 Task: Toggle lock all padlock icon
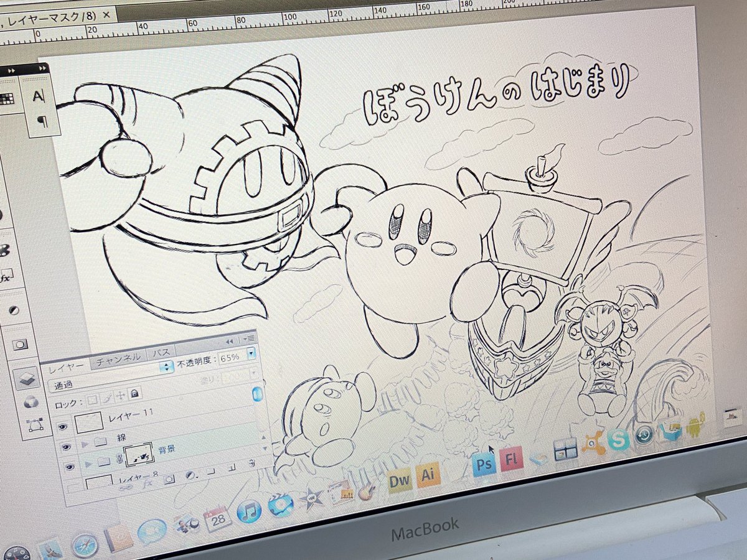[x=134, y=393]
